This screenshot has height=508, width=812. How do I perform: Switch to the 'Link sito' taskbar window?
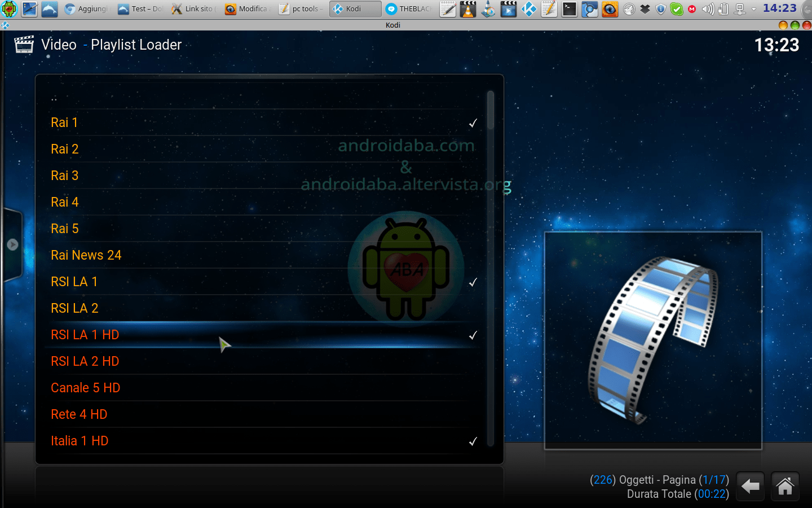(x=193, y=9)
